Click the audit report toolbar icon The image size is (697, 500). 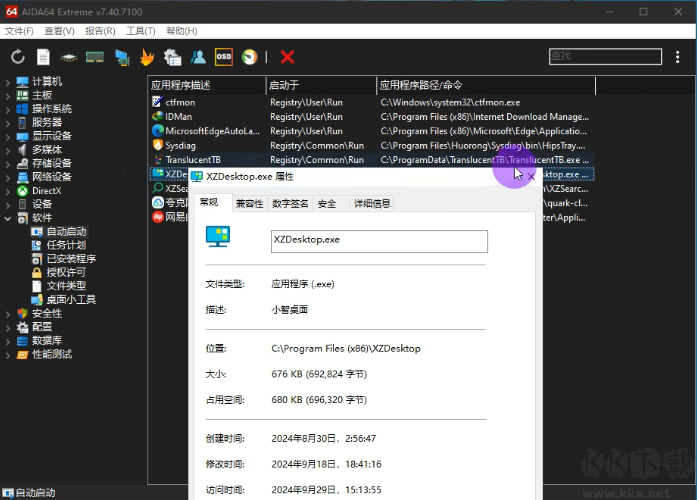[x=172, y=57]
